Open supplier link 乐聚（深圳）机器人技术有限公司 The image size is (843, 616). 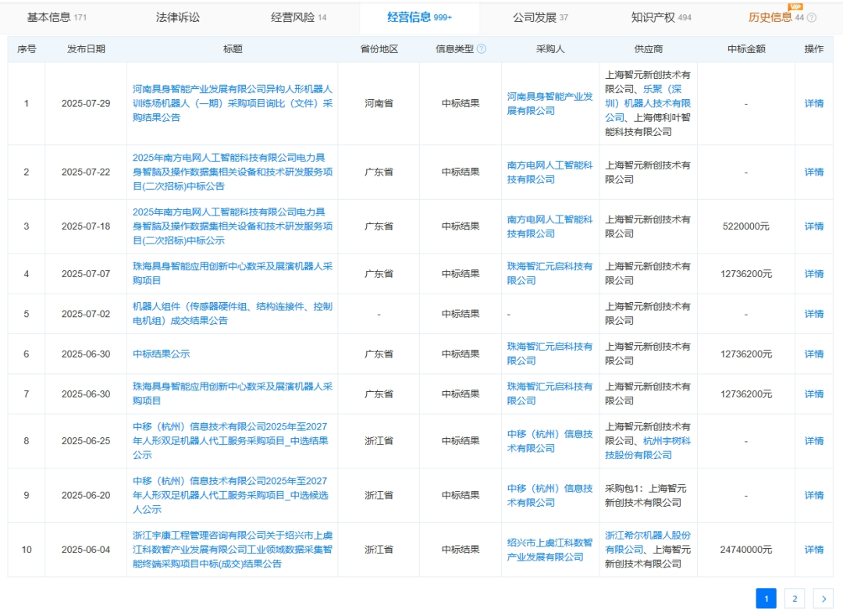(x=647, y=103)
